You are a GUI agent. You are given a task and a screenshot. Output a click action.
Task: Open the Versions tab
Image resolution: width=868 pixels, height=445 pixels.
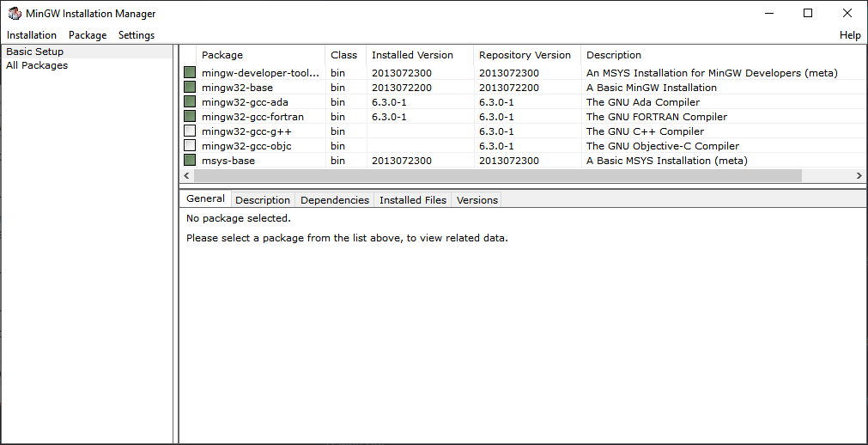[x=477, y=200]
